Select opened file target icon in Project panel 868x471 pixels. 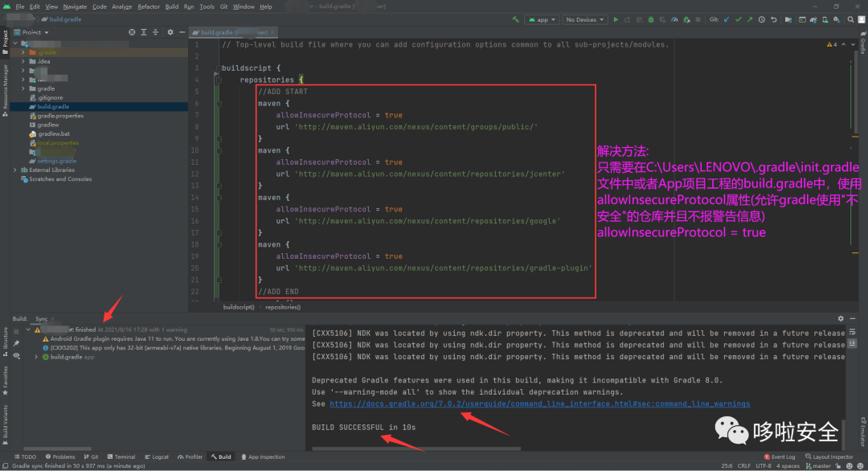click(x=132, y=32)
